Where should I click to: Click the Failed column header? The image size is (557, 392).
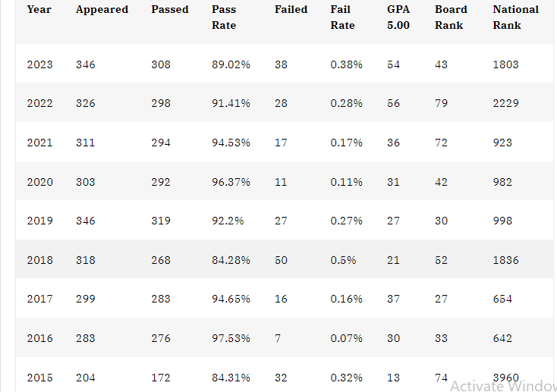[291, 9]
